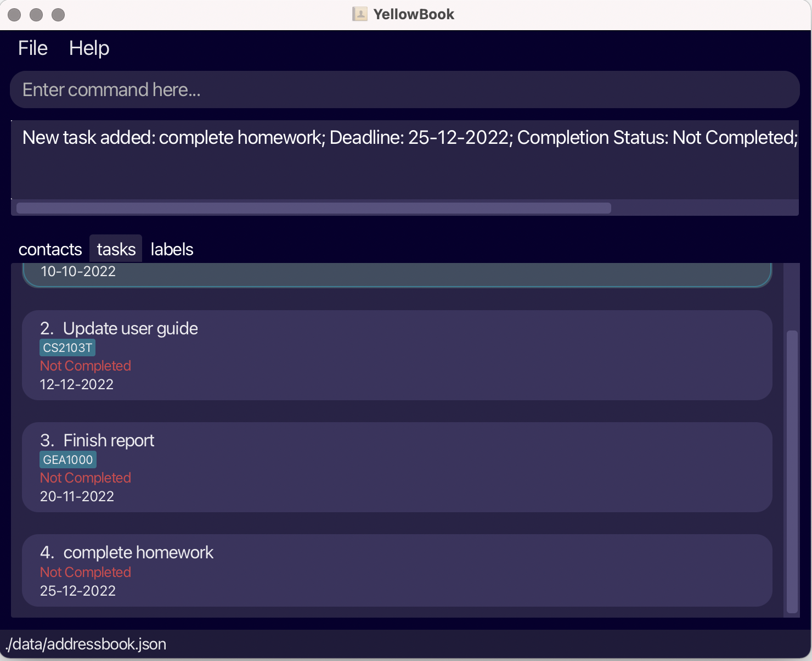812x661 pixels.
Task: Click the task list vertical scrollbar thumb
Action: (792, 471)
